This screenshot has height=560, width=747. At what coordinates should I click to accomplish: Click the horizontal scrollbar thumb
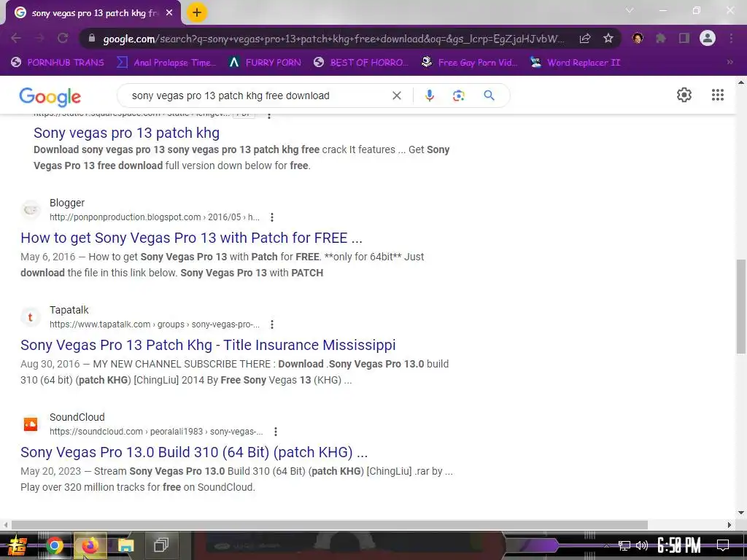330,525
